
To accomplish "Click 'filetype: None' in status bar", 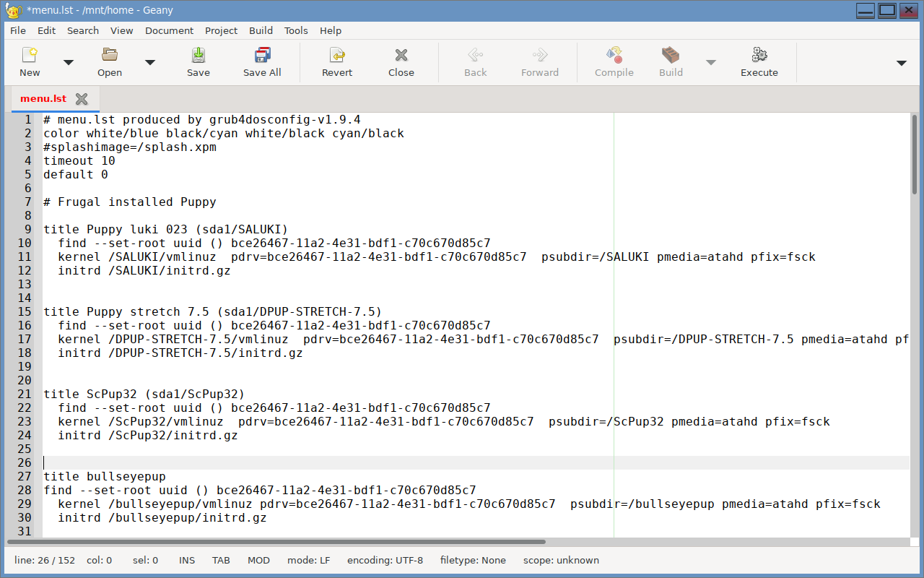I will click(473, 560).
